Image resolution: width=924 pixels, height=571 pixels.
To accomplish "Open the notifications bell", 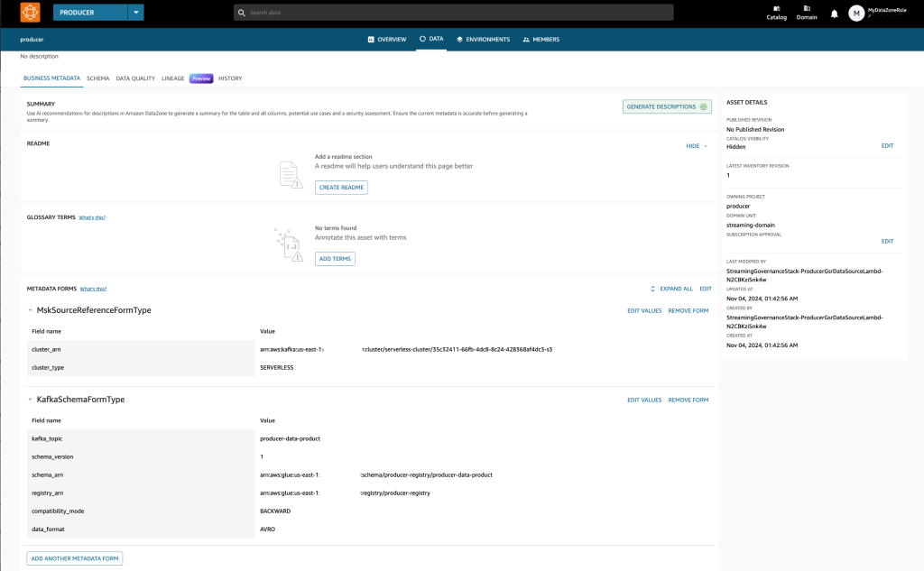I will tap(832, 12).
